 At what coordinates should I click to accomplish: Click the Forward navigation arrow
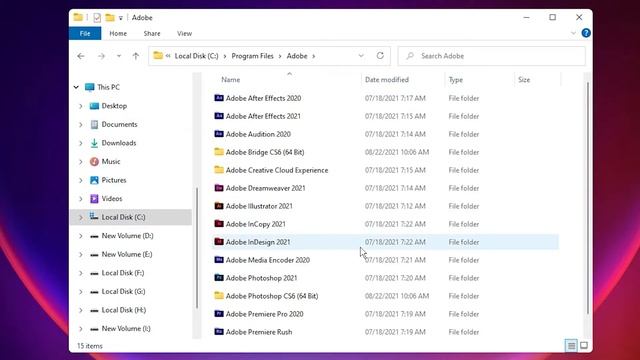point(101,56)
